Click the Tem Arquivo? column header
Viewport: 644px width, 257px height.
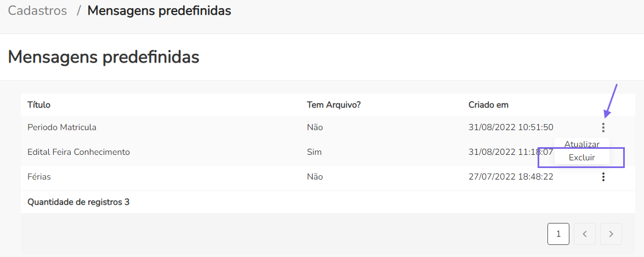tap(334, 105)
